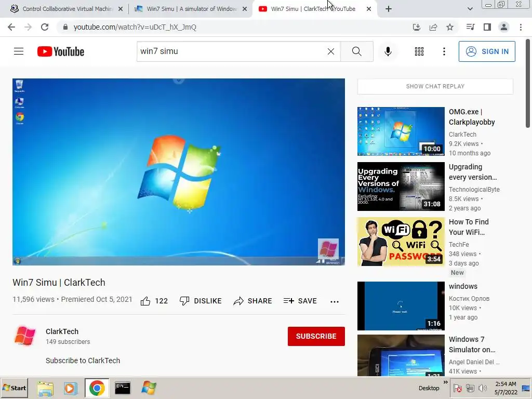Go back in browser history
Image resolution: width=532 pixels, height=399 pixels.
coord(11,27)
